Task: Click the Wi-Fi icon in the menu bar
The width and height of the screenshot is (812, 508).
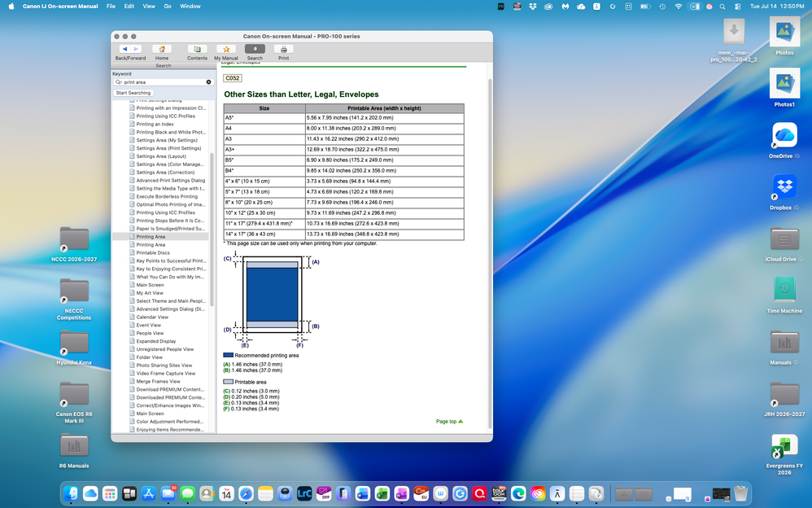Action: pos(679,7)
